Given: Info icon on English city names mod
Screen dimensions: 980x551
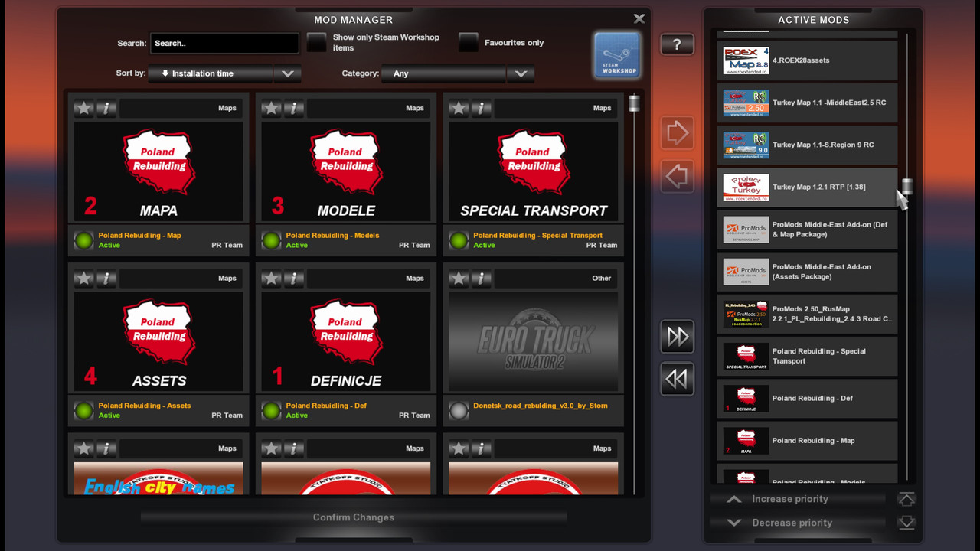Looking at the screenshot, I should (x=106, y=448).
